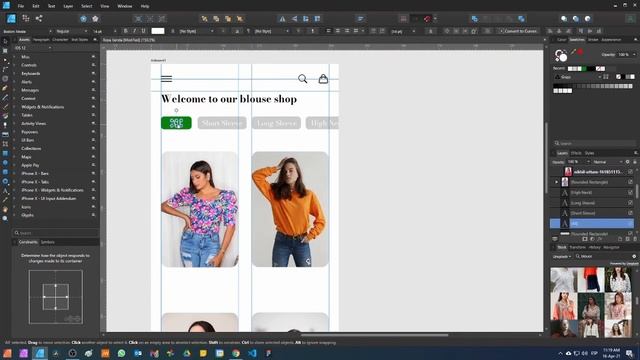Toggle visibility of the top image layer
The width and height of the screenshot is (640, 360).
631,172
